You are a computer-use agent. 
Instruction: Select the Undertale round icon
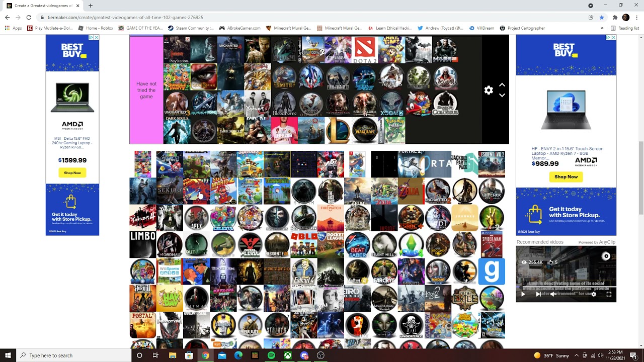pyautogui.click(x=411, y=325)
